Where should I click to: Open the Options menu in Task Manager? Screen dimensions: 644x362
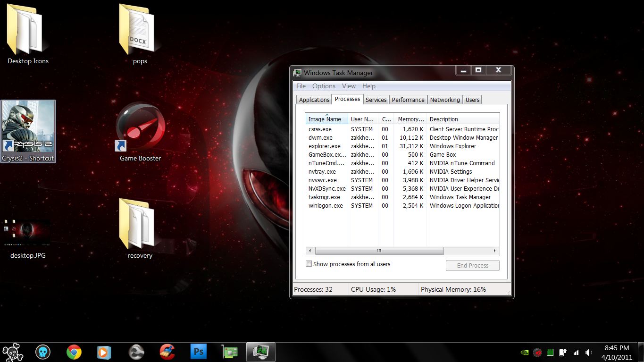(324, 86)
